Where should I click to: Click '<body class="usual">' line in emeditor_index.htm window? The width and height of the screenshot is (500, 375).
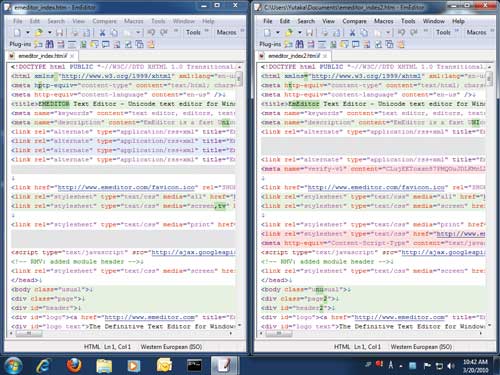pyautogui.click(x=52, y=289)
